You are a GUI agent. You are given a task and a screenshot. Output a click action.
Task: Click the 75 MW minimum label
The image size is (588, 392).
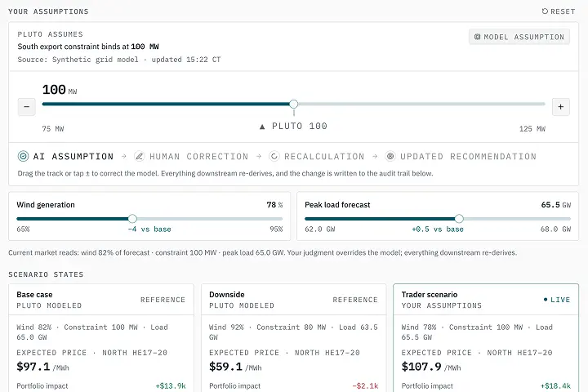point(53,129)
